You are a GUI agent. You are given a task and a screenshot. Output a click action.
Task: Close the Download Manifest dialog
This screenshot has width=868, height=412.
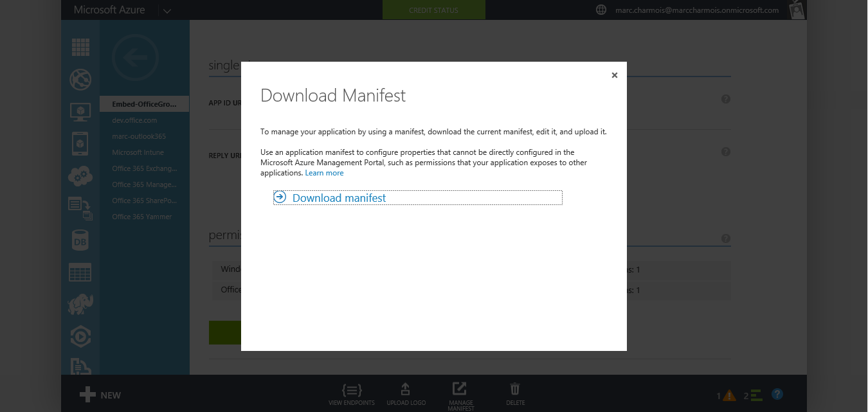614,75
